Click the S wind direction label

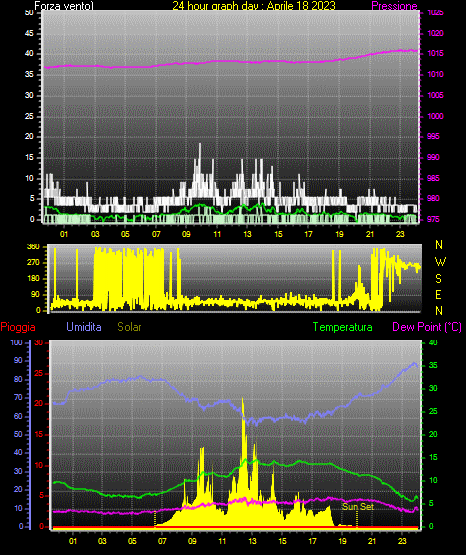coord(438,279)
